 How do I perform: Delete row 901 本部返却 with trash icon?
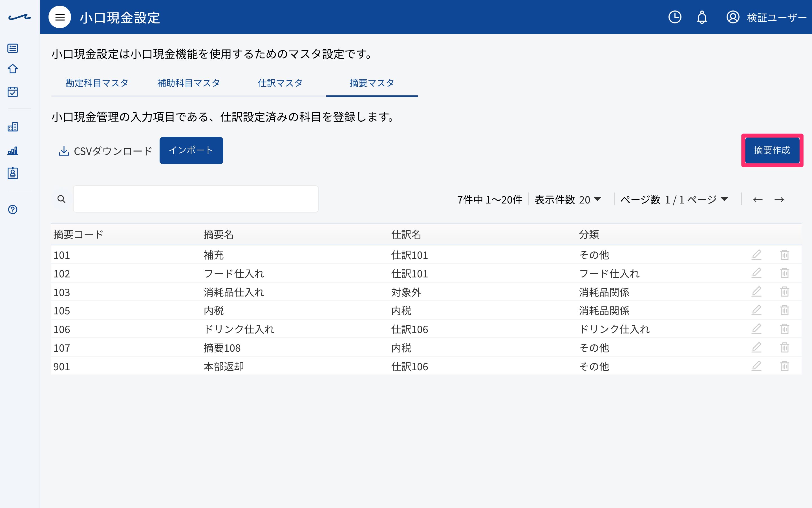tap(784, 366)
